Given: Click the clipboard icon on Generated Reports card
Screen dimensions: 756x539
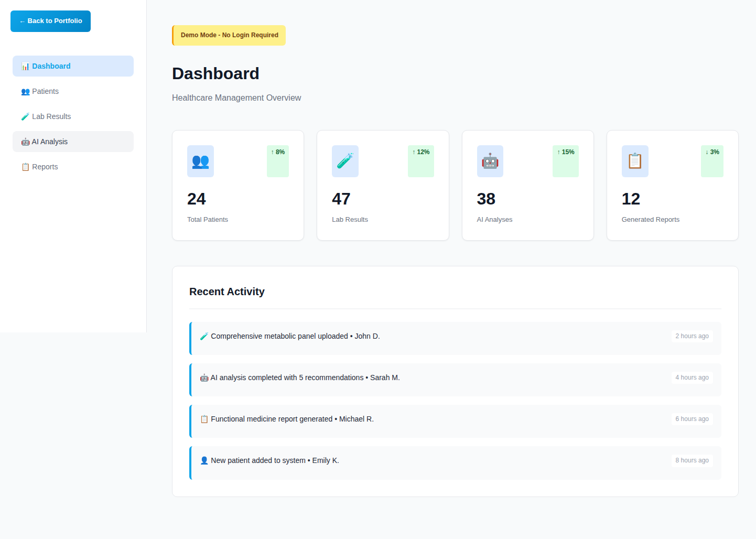Looking at the screenshot, I should pos(635,161).
